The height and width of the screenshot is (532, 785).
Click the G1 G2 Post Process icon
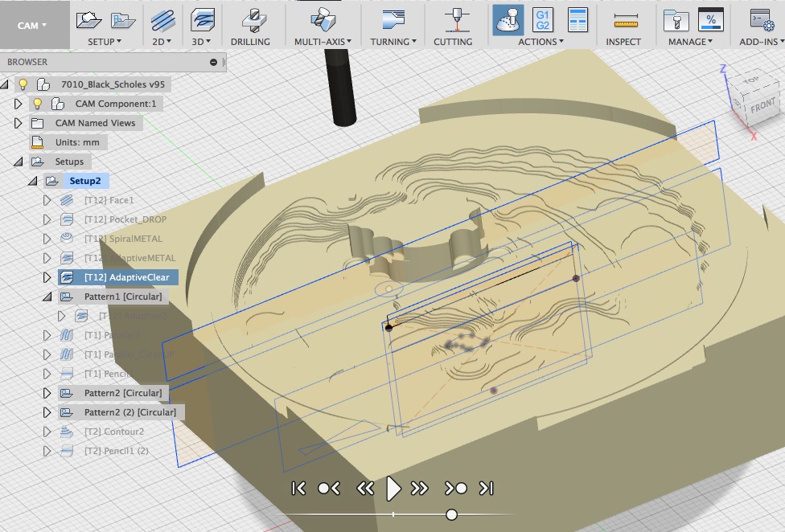(543, 20)
